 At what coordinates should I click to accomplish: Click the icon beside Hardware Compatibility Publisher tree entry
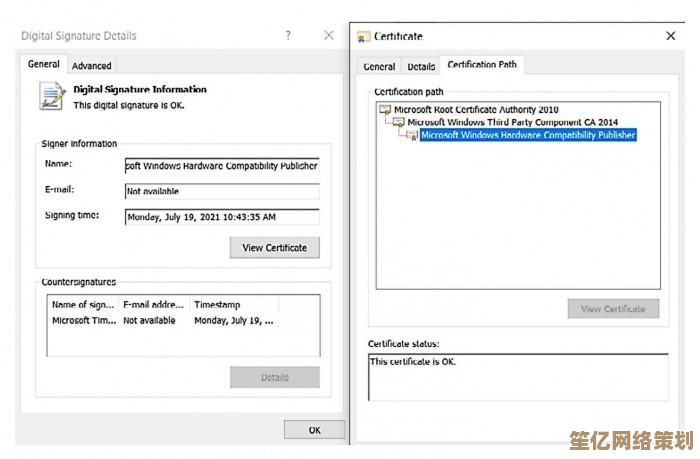pos(411,135)
